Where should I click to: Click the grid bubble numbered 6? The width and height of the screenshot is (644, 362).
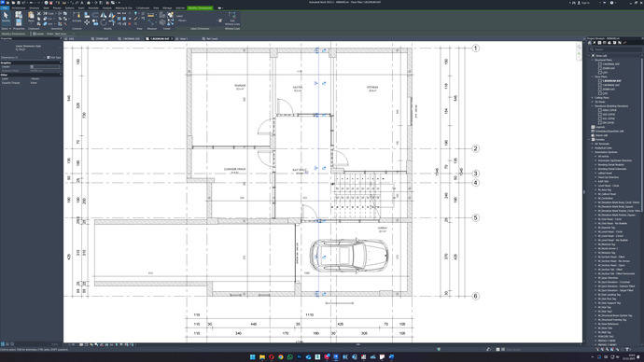tap(476, 296)
